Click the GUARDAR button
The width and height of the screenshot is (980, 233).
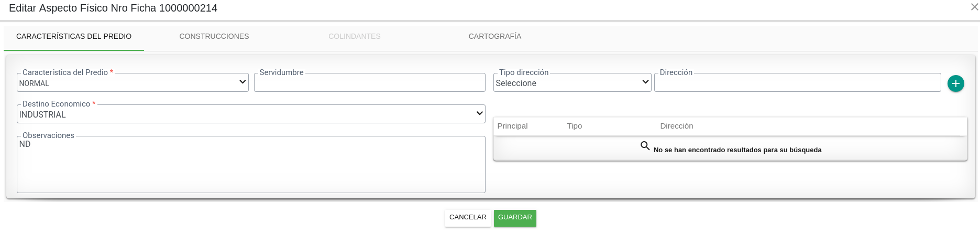point(515,218)
